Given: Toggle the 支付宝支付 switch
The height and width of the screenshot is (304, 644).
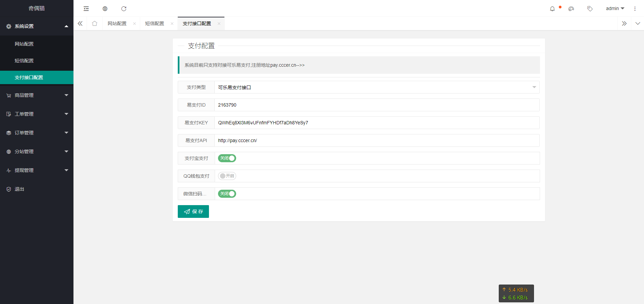Looking at the screenshot, I should pos(227,158).
